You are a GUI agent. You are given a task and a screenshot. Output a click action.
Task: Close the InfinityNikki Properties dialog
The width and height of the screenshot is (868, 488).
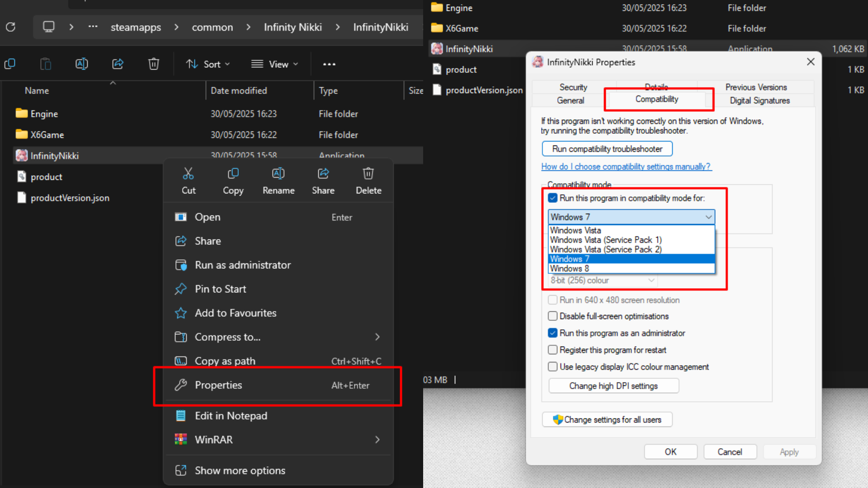[x=811, y=61]
